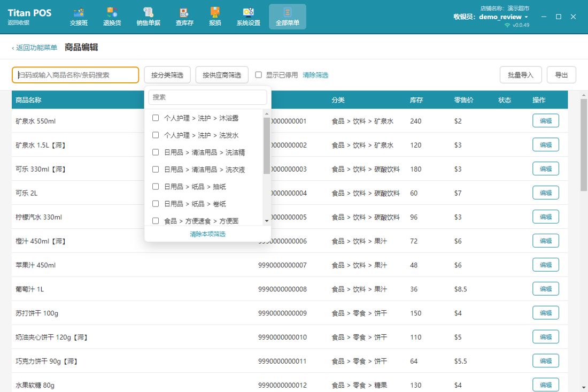Check the 日用品 > 纸品 > 抽纸 category
The image size is (588, 392).
point(156,187)
